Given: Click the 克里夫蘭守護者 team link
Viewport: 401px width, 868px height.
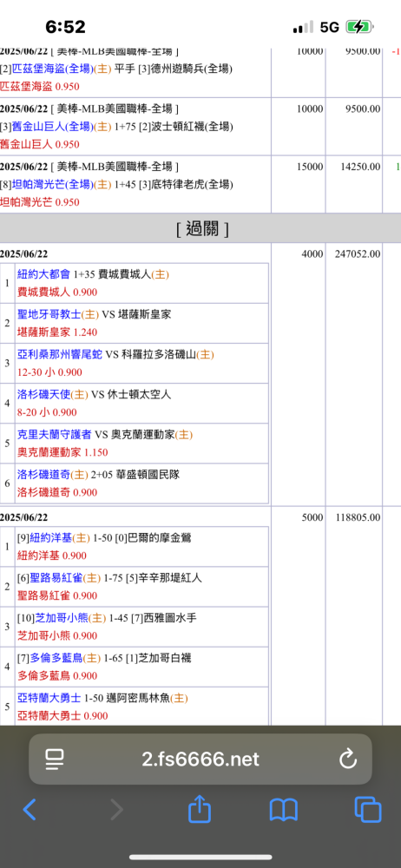Looking at the screenshot, I should point(55,435).
